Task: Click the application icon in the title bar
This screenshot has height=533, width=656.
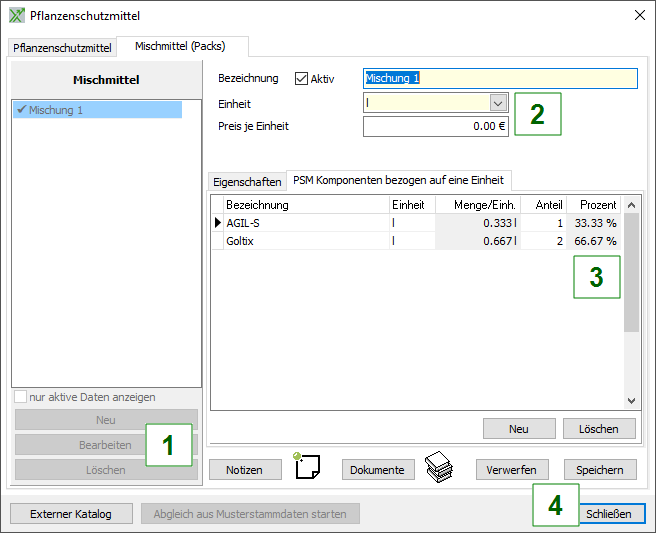Action: pos(17,16)
